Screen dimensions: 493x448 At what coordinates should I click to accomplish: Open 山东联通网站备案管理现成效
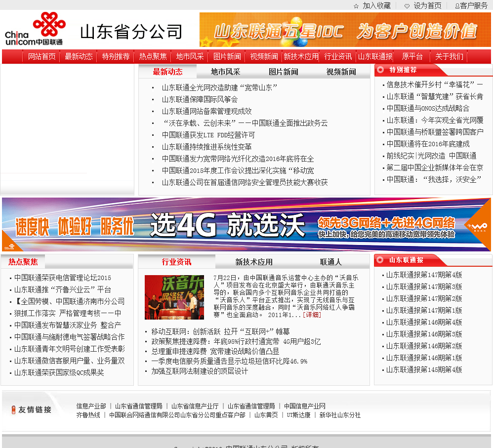(x=207, y=111)
